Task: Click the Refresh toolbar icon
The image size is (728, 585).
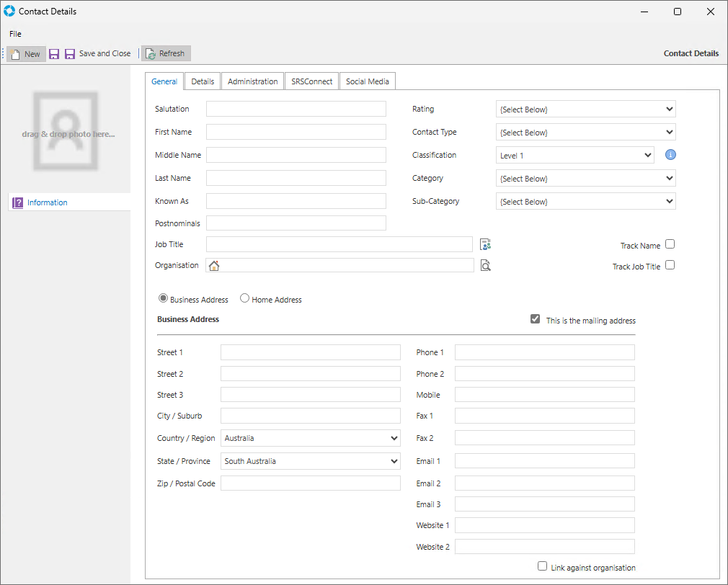Action: (x=151, y=54)
